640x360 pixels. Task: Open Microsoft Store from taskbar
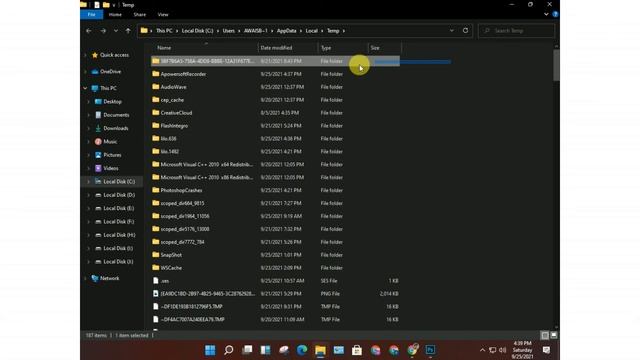point(357,350)
